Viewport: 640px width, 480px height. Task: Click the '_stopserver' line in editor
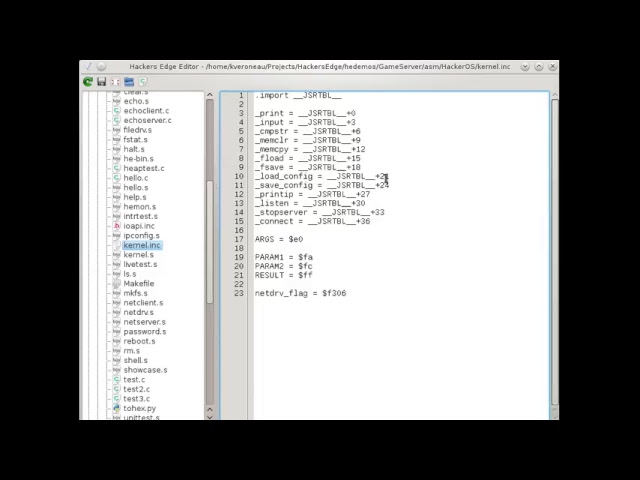coord(320,212)
